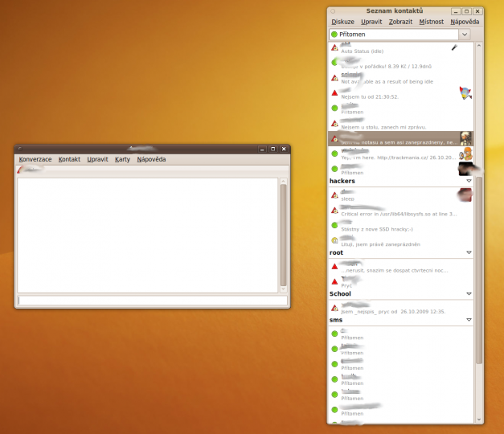
Task: Click red triangle icon of 'Nejsem tu od' contact
Action: point(334,93)
